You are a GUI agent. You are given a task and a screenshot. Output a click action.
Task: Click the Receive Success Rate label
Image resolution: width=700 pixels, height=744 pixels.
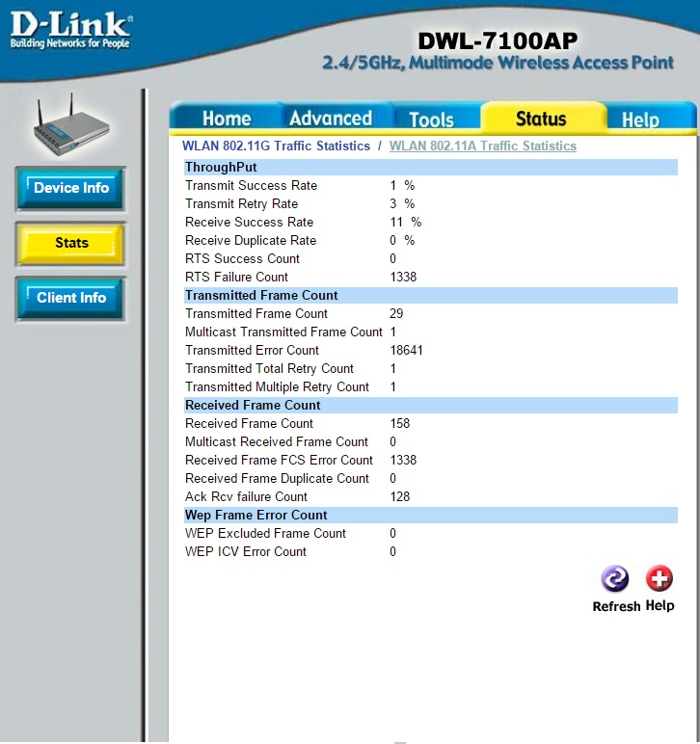click(249, 222)
